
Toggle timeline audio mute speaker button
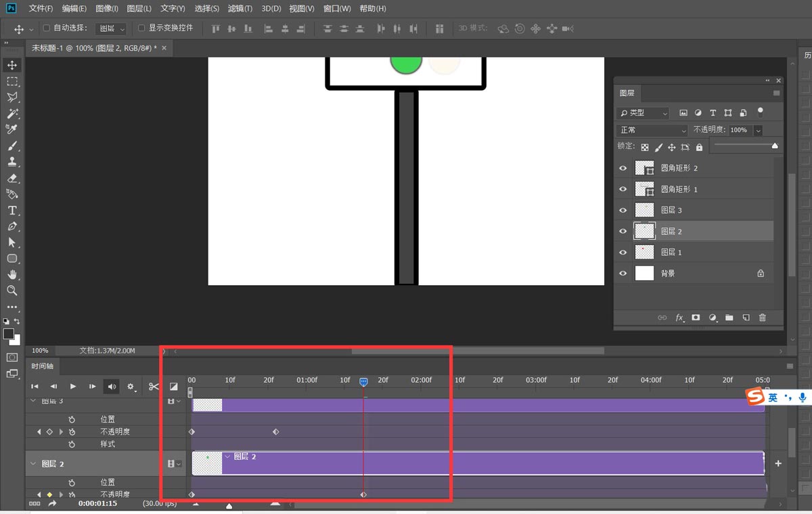pyautogui.click(x=111, y=387)
